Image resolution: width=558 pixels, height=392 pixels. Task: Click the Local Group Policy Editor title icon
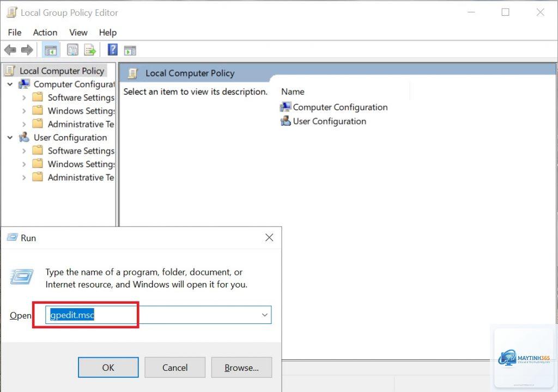12,13
